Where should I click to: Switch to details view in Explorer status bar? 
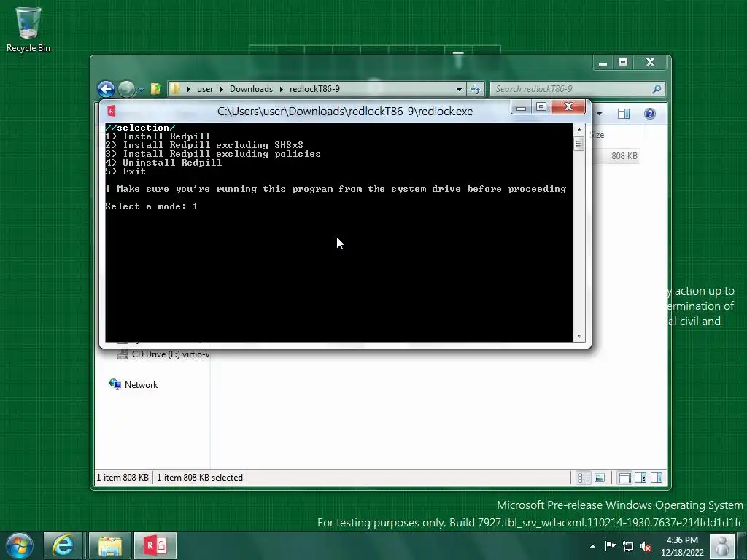coord(584,478)
